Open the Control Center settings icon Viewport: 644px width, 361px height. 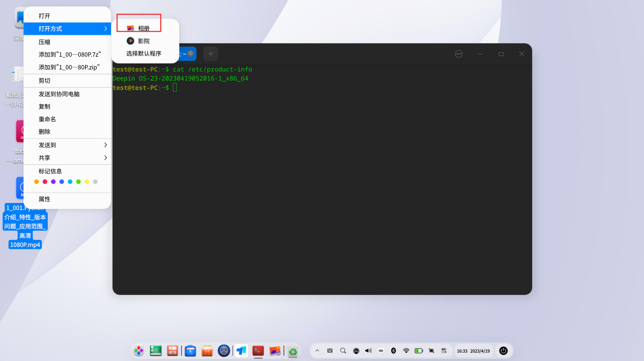pos(224,351)
